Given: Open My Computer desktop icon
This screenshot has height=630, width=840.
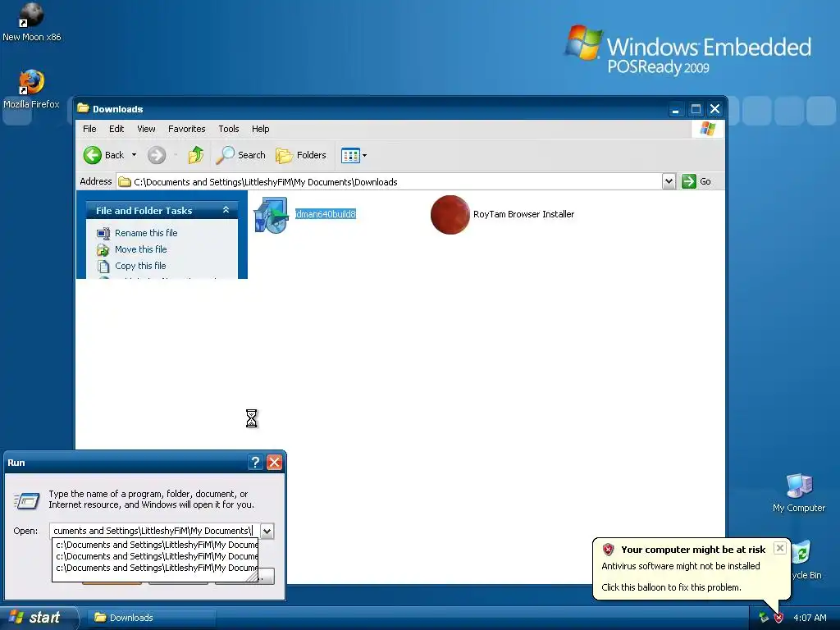Looking at the screenshot, I should [x=799, y=493].
